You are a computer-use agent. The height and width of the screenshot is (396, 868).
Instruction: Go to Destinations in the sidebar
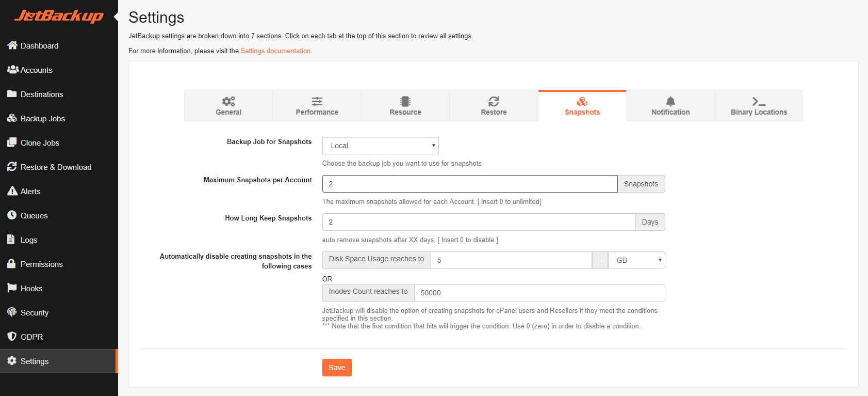59,94
